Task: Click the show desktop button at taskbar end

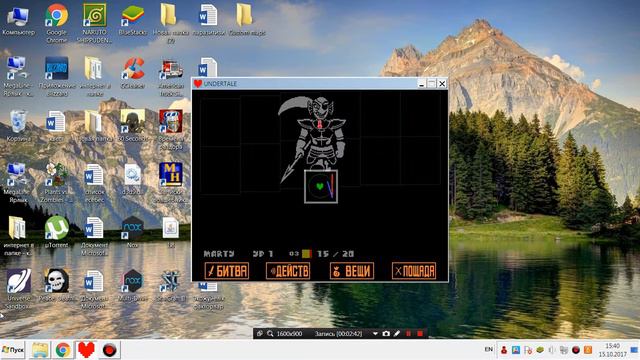Action: (635, 350)
